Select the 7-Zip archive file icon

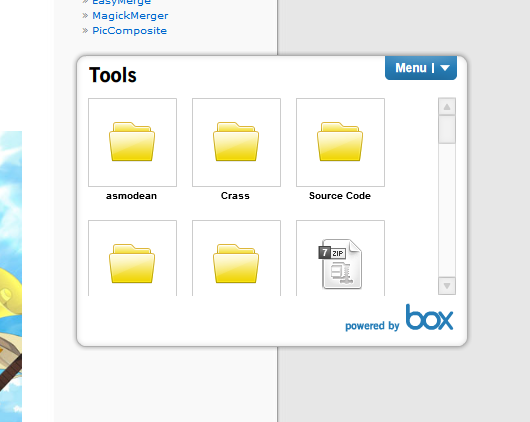click(x=340, y=264)
